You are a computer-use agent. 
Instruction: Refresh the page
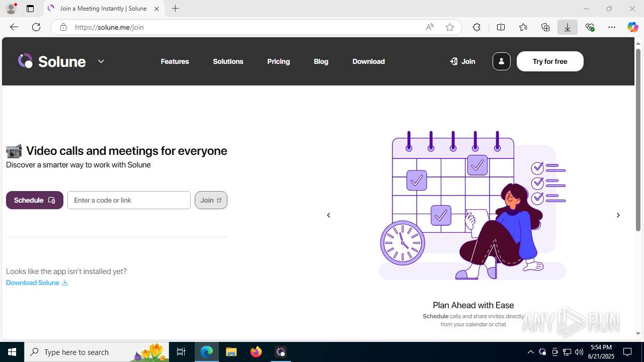click(x=36, y=27)
